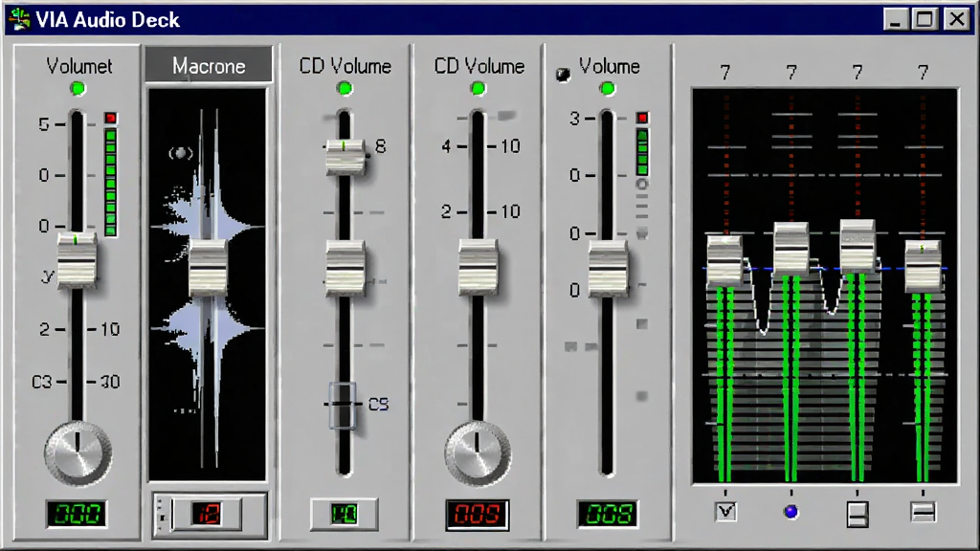980x551 pixels.
Task: Click the ring marker under Volume level meter
Action: coord(642,185)
